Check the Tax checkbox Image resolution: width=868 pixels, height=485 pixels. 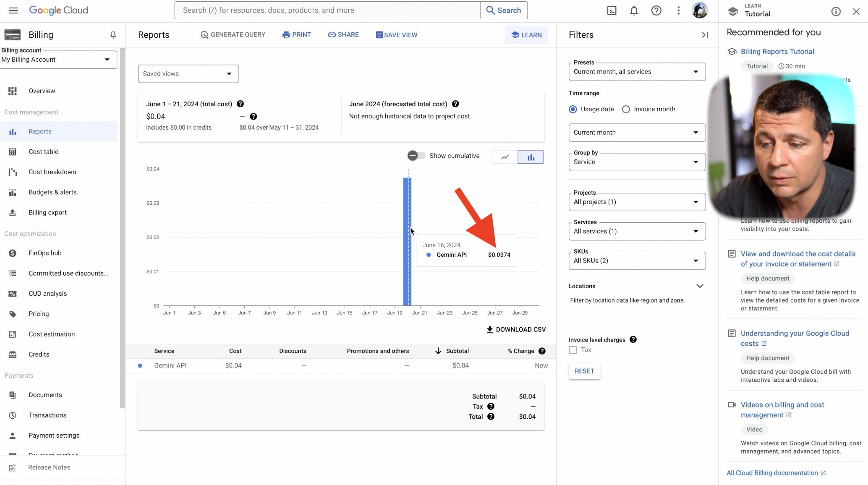coord(573,350)
